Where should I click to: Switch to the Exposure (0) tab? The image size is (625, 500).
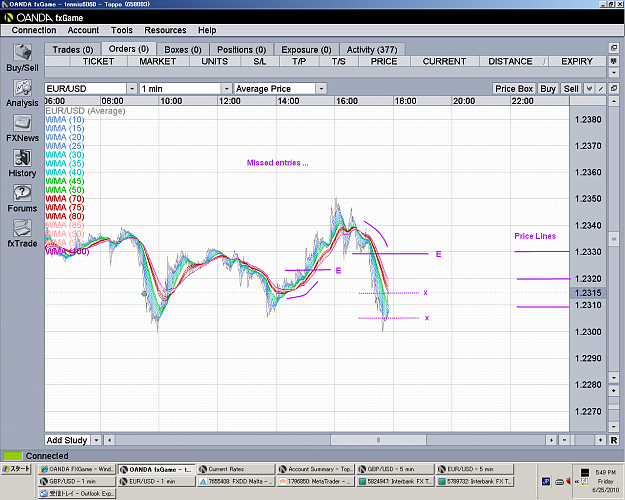tap(306, 50)
